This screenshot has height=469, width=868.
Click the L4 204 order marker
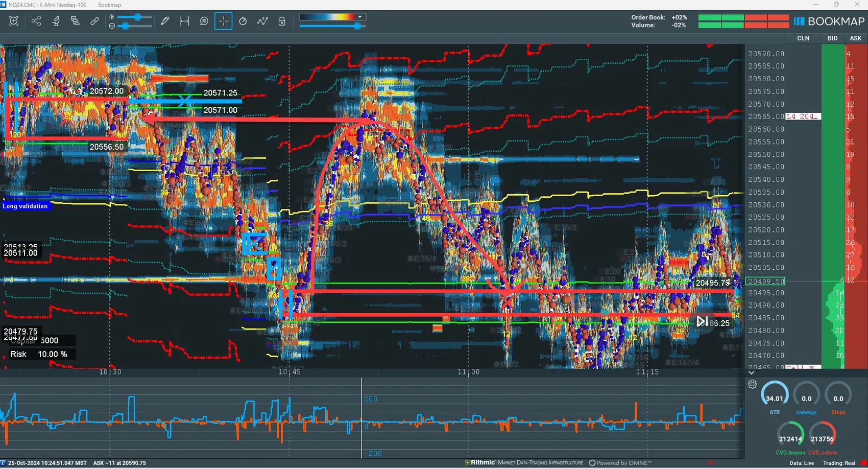point(803,116)
